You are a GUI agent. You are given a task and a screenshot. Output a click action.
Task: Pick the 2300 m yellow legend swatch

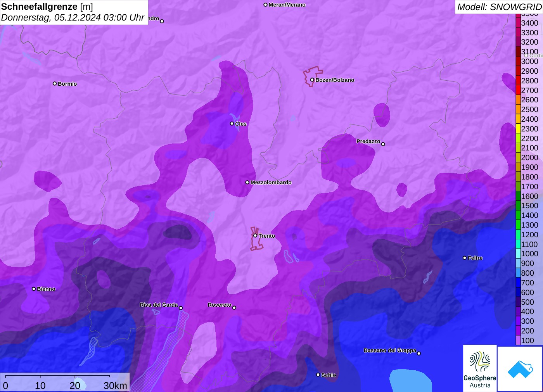pyautogui.click(x=518, y=129)
